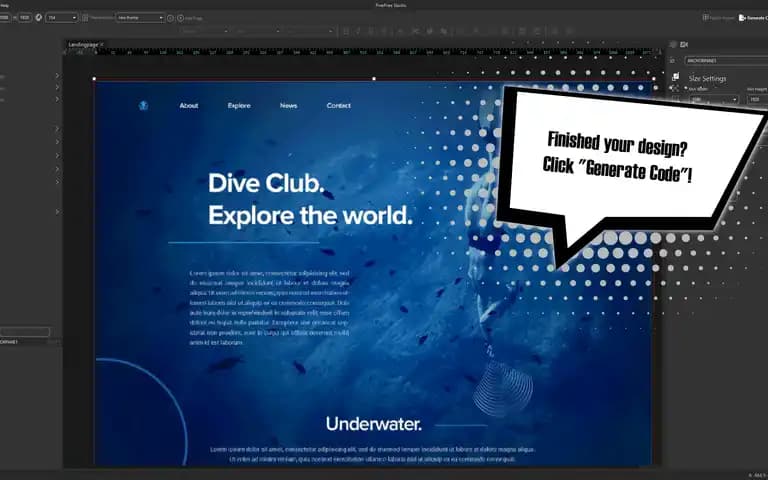Click the round theme icon beside the 754 dropdown
Viewport: 768px width, 480px height.
pos(39,18)
